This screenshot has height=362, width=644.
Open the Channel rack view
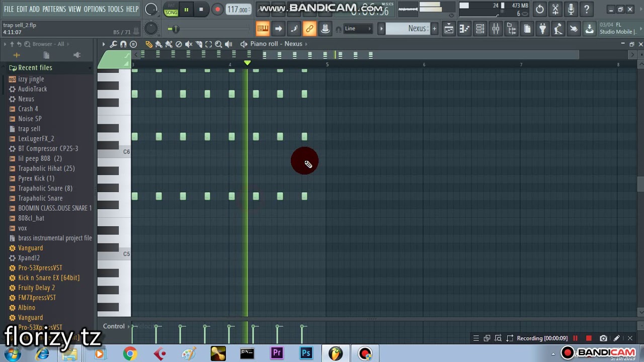click(x=480, y=29)
